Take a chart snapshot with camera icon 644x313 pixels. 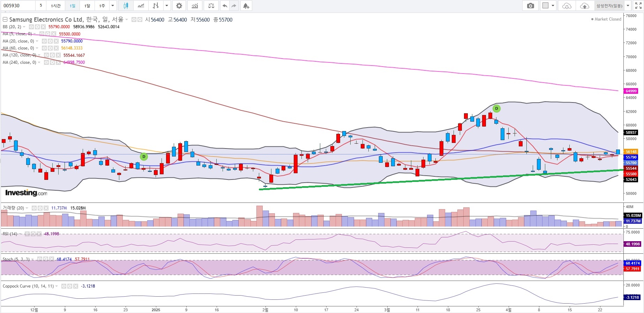531,6
